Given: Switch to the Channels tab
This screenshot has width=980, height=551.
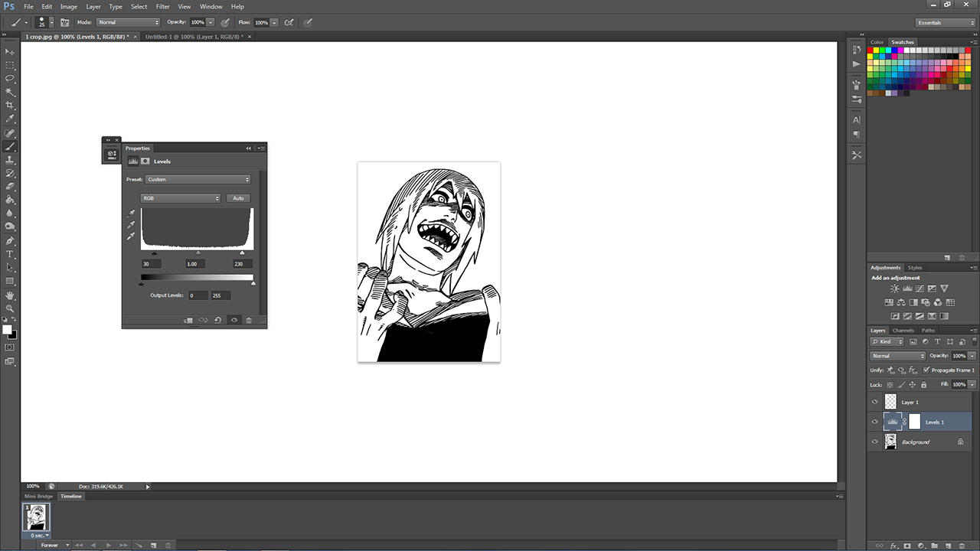Looking at the screenshot, I should tap(903, 331).
